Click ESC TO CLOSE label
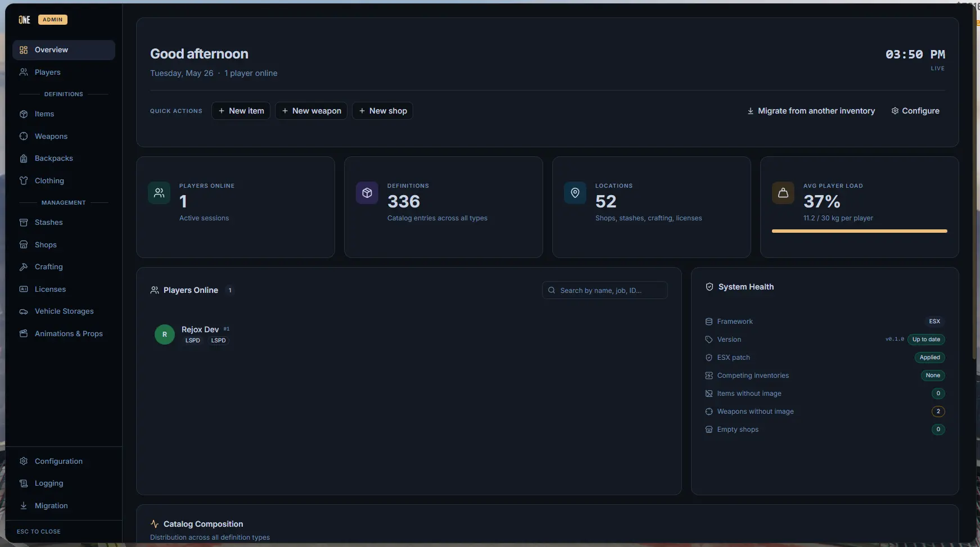 [39, 531]
